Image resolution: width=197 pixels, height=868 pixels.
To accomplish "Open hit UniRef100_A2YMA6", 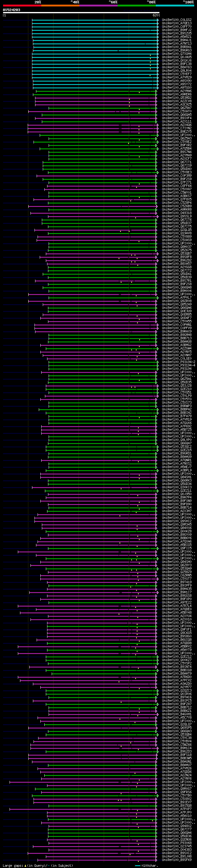I will 177,91.
